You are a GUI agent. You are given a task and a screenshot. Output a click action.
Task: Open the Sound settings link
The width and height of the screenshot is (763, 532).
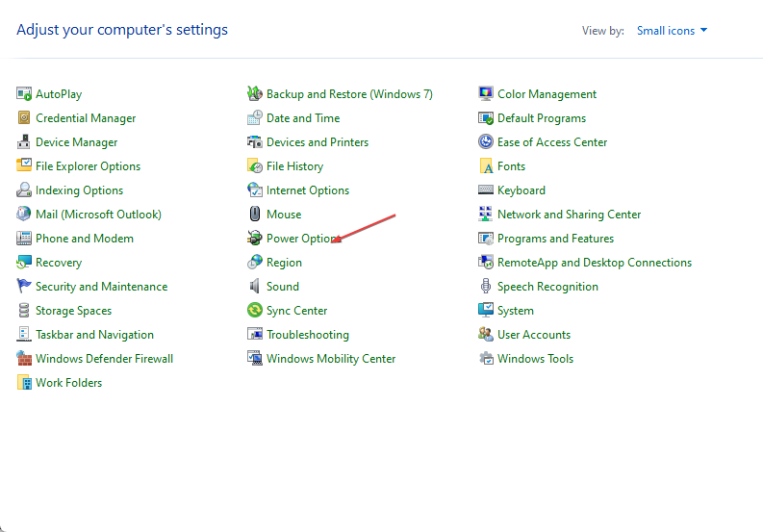tap(283, 286)
